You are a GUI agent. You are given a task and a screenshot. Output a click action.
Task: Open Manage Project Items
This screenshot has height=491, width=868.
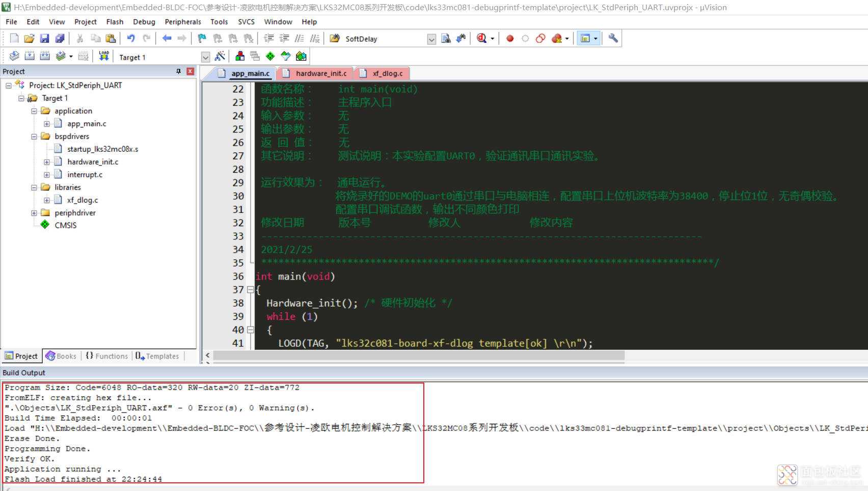[x=240, y=56]
